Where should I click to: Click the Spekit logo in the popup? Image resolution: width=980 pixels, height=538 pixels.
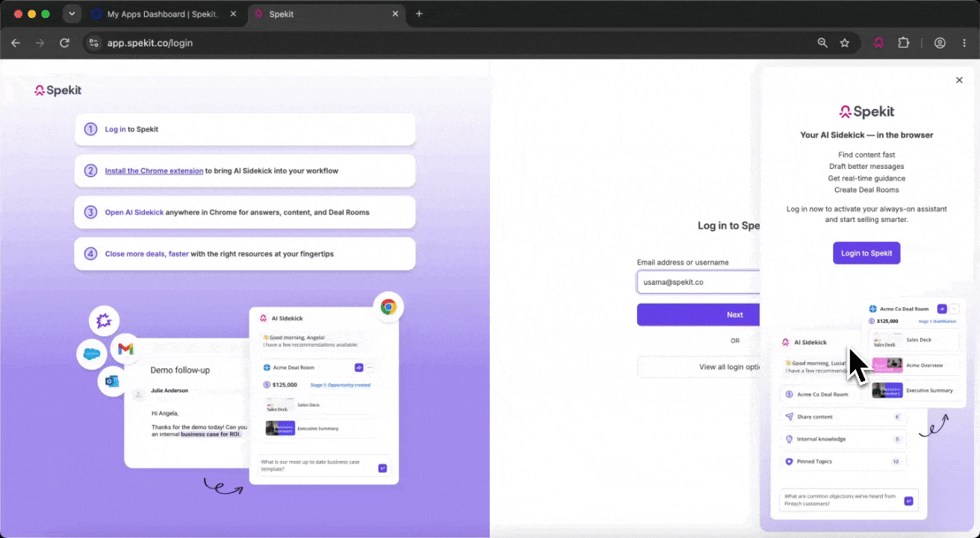tap(866, 111)
